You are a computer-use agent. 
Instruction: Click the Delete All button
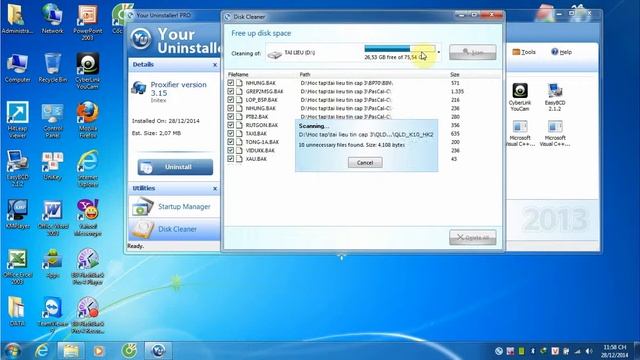coord(473,237)
